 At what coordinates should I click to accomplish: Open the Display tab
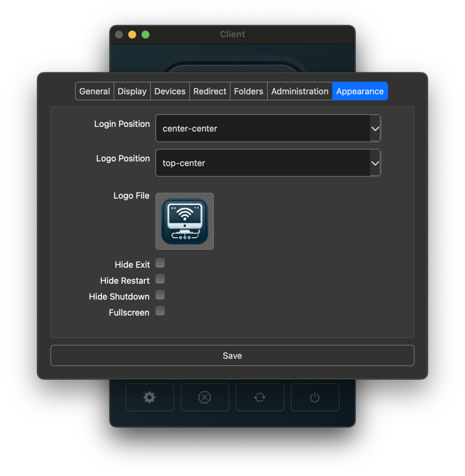click(x=132, y=91)
